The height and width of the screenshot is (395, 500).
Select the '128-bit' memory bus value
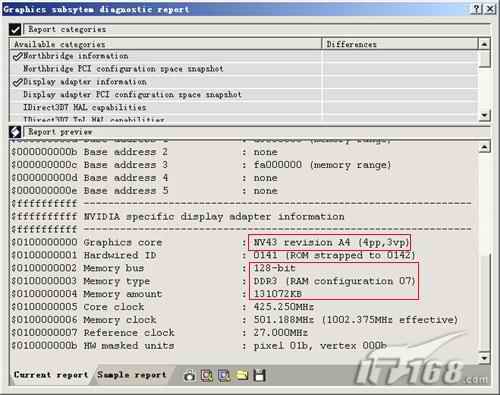point(274,268)
